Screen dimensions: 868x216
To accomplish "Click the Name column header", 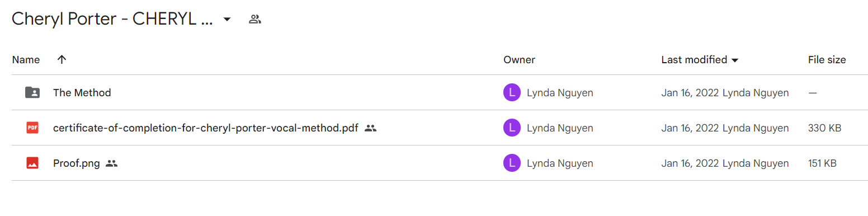I will [x=26, y=60].
